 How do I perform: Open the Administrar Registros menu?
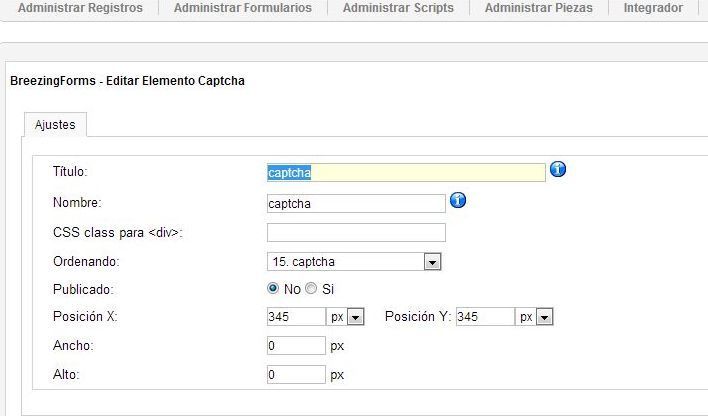pyautogui.click(x=80, y=8)
